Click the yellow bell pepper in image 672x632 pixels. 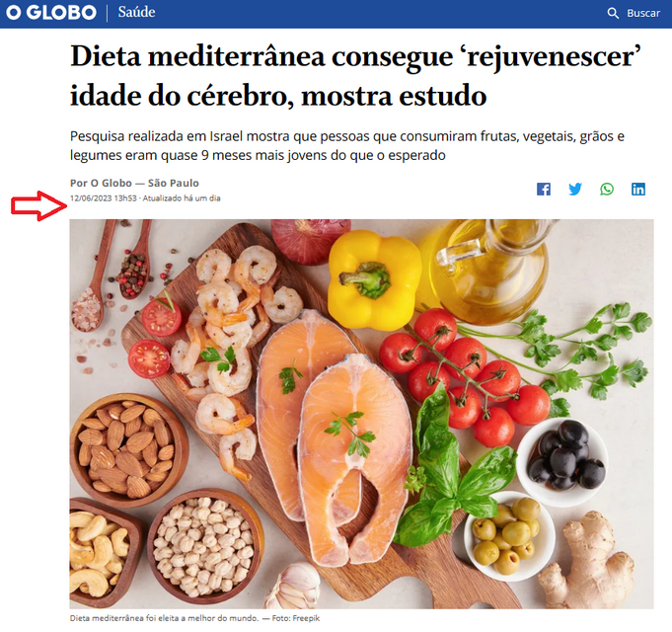point(374,278)
